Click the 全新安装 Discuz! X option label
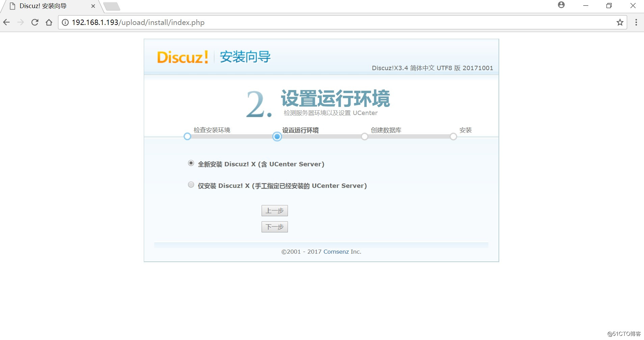This screenshot has height=340, width=644. coord(261,164)
